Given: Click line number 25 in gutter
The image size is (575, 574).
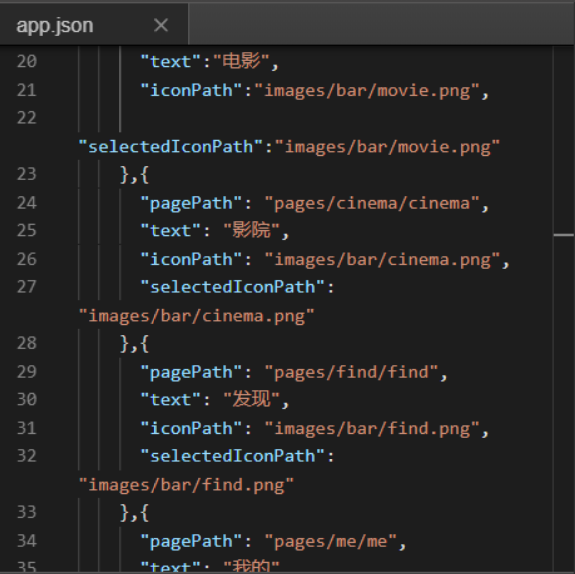Looking at the screenshot, I should click(x=27, y=231).
